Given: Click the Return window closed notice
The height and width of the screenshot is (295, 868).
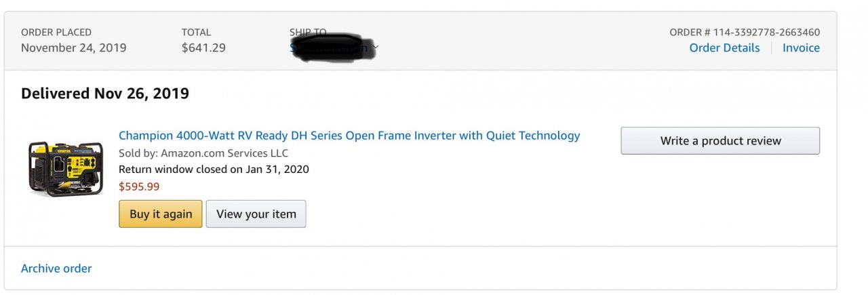Looking at the screenshot, I should (x=214, y=170).
